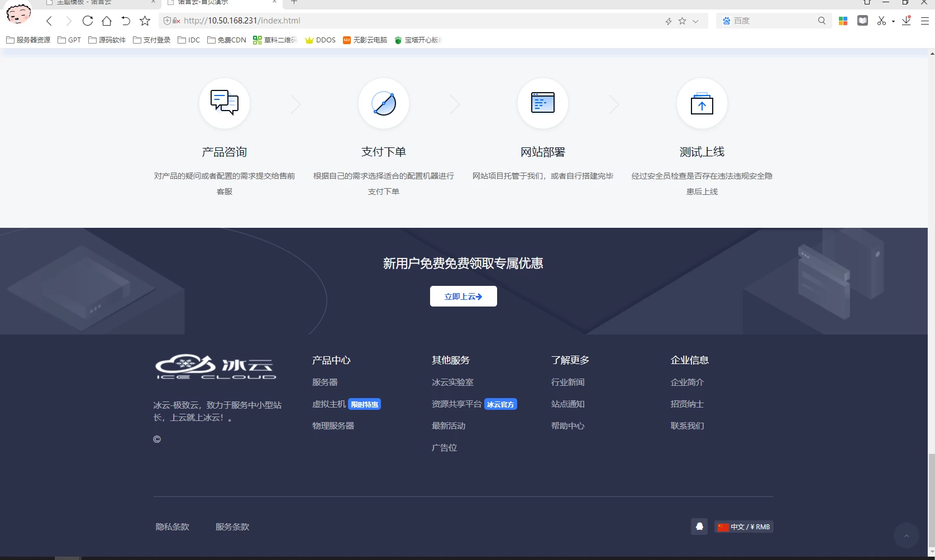Click the download manager icon with red dot

point(907,21)
